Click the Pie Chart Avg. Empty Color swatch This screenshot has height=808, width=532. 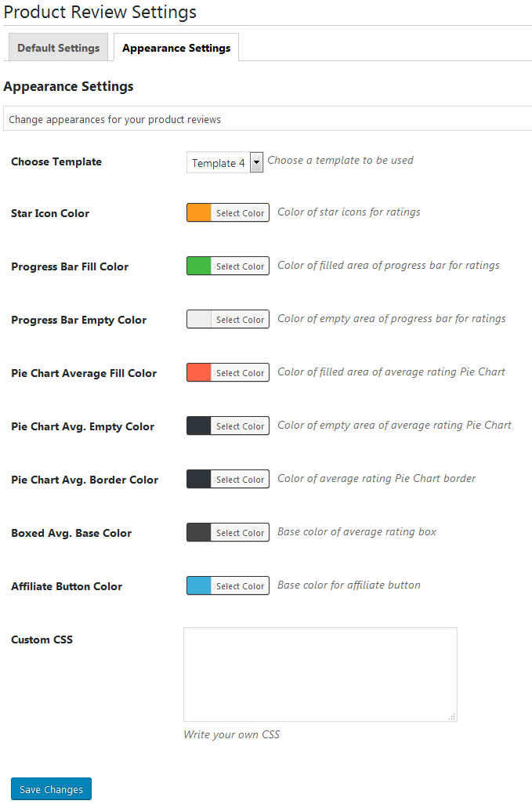coord(199,426)
